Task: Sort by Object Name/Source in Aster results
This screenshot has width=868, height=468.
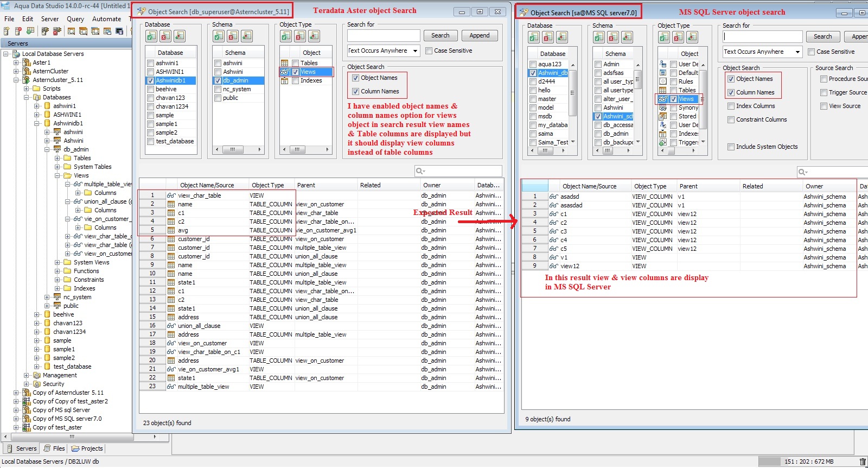Action: (x=207, y=185)
